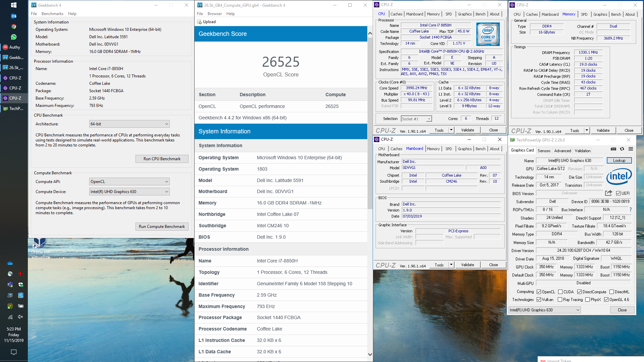This screenshot has width=644, height=362.
Task: Toggle the PhysX checkbox in GPU-Z
Action: coord(587,300)
